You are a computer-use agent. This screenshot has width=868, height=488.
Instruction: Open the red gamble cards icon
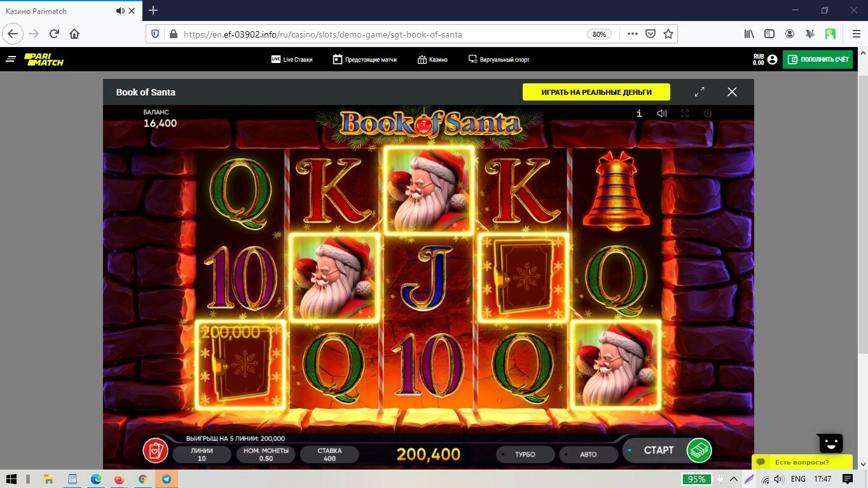155,451
